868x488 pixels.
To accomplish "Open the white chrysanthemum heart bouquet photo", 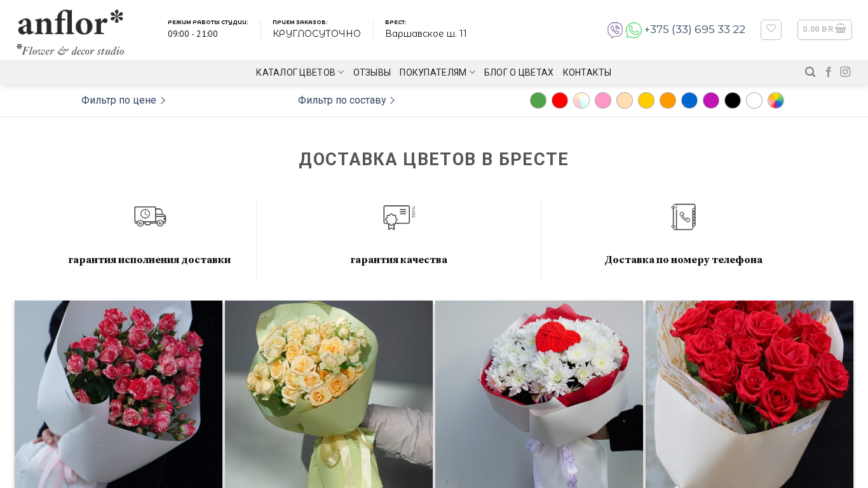I will pos(539,394).
